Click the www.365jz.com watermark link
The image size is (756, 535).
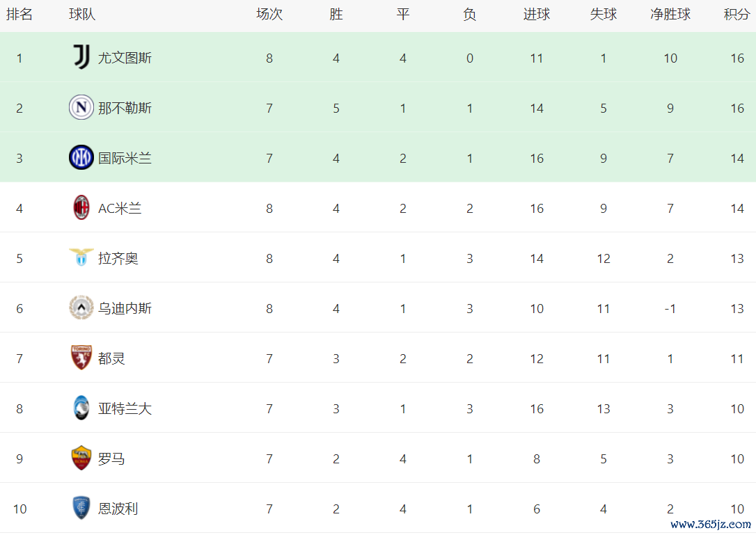[x=711, y=524]
